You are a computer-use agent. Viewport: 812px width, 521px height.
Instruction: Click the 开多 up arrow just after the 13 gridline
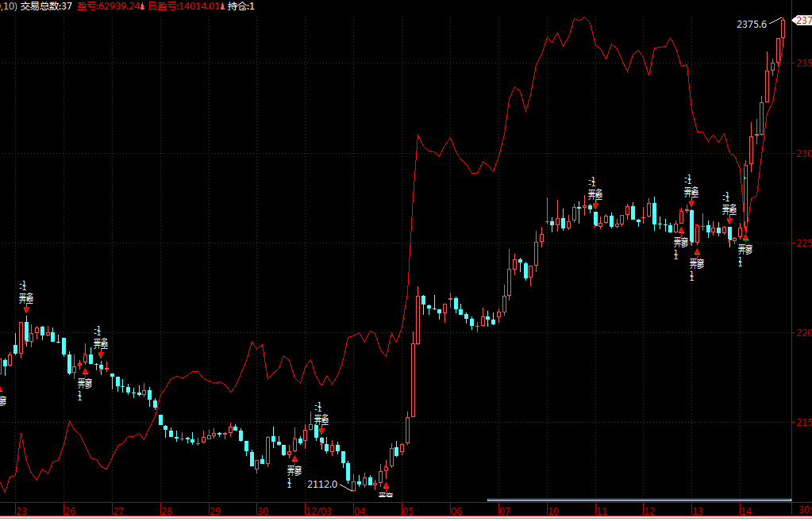697,251
